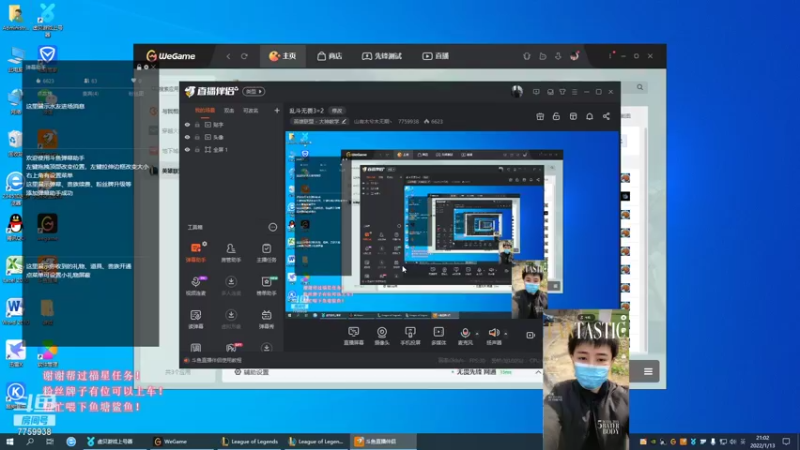The height and width of the screenshot is (450, 800).
Task: Toggle the lock icon on the danmu overlay
Action: (x=139, y=67)
